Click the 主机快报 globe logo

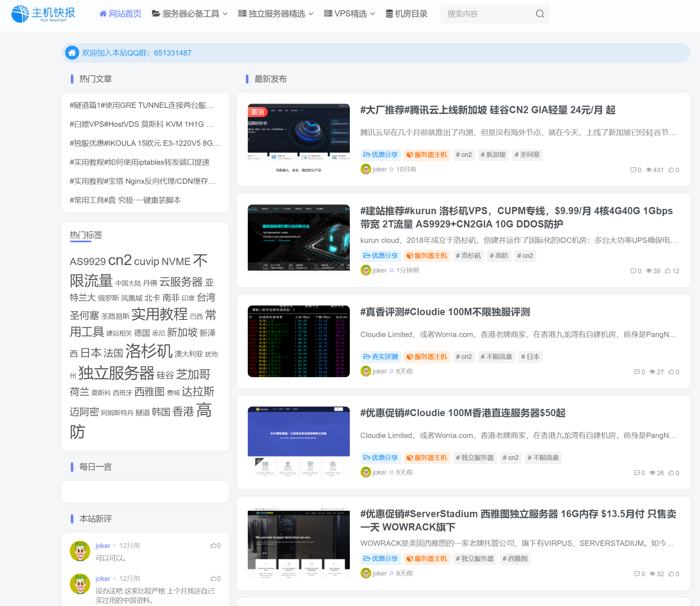[20, 14]
